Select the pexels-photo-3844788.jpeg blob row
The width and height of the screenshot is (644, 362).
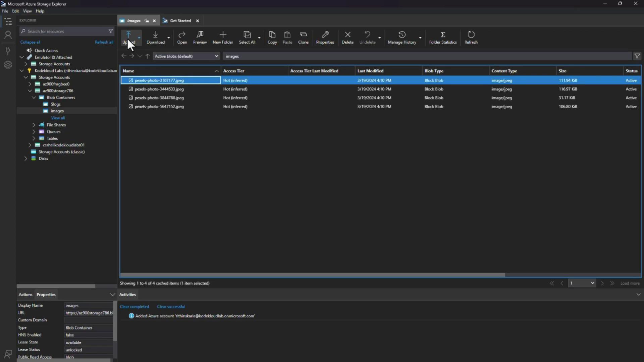[159, 98]
